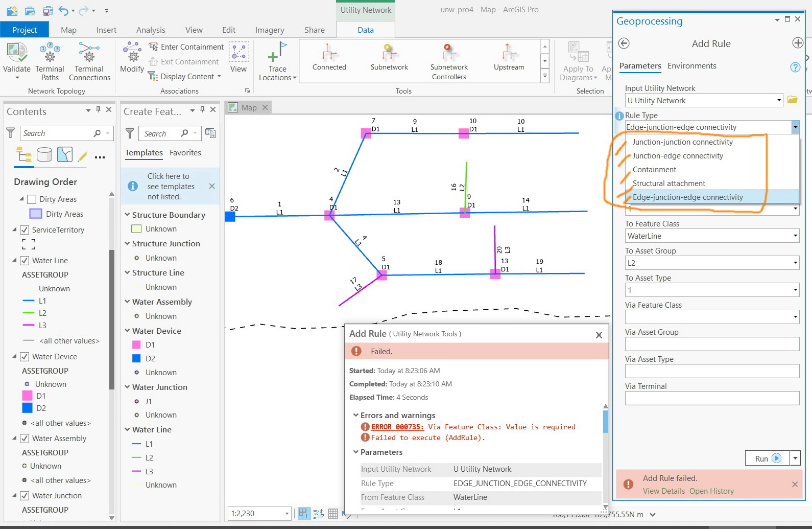Image resolution: width=812 pixels, height=529 pixels.
Task: Open Geoprocessing help question mark
Action: click(795, 67)
